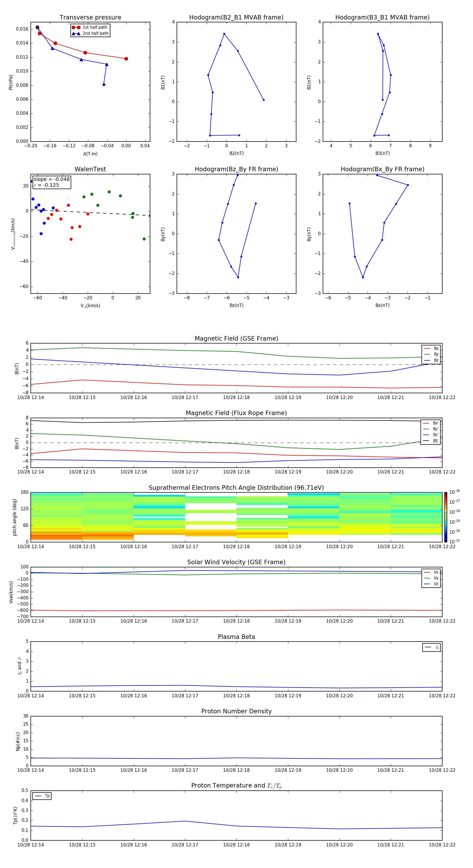Click the 'Magnetic Field (GSE Frame)' title
The image size is (473, 868).
pyautogui.click(x=236, y=339)
